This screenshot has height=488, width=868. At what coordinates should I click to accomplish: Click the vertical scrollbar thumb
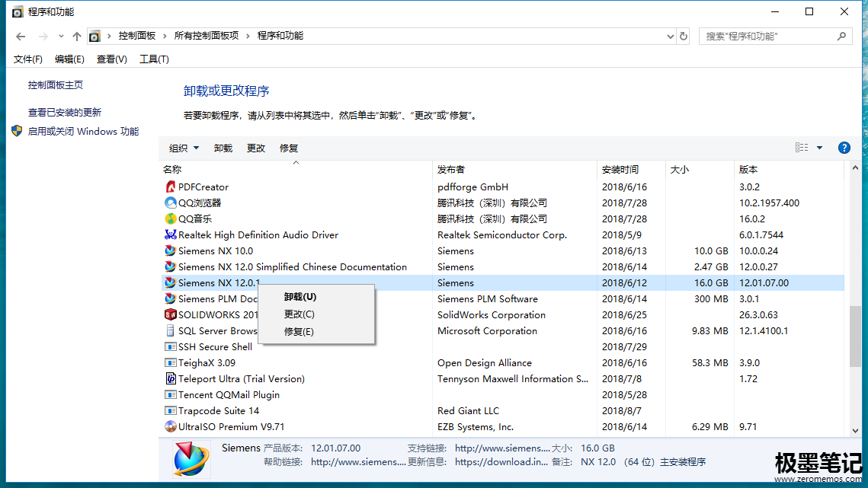pyautogui.click(x=855, y=336)
